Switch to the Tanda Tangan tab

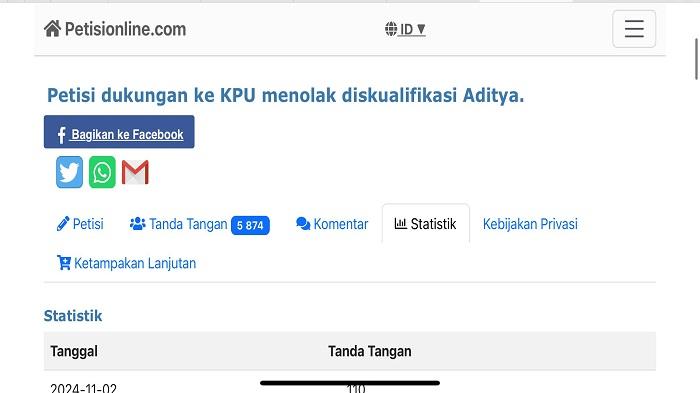tap(200, 224)
